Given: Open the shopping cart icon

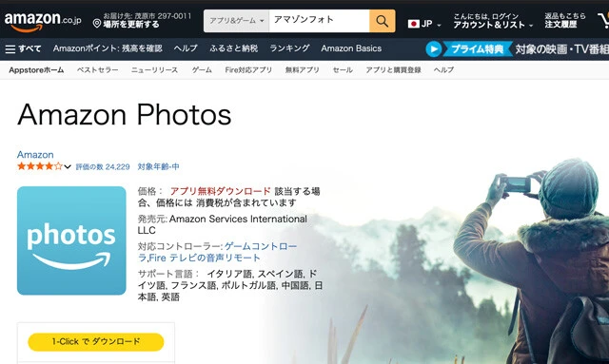Looking at the screenshot, I should tap(603, 20).
